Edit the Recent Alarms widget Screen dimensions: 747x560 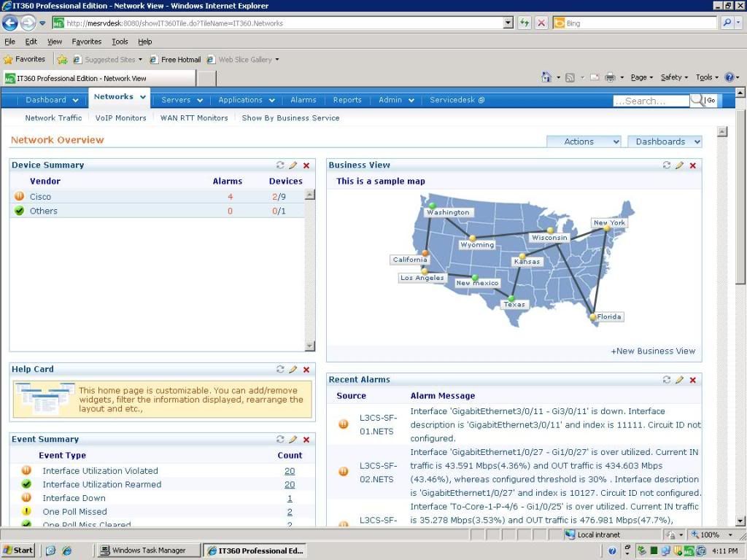point(679,379)
